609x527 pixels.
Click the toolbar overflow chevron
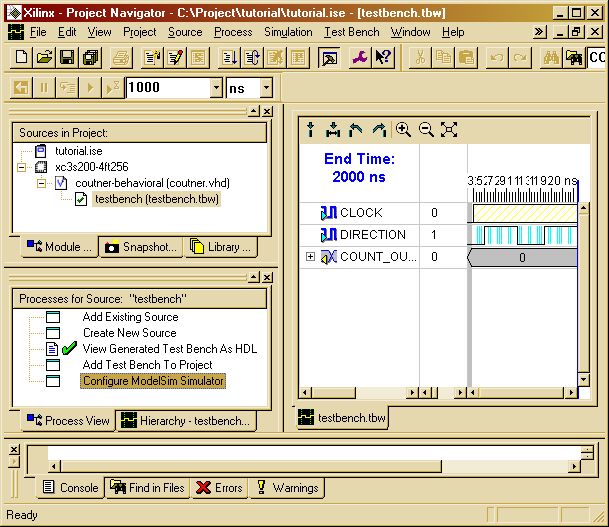point(539,32)
